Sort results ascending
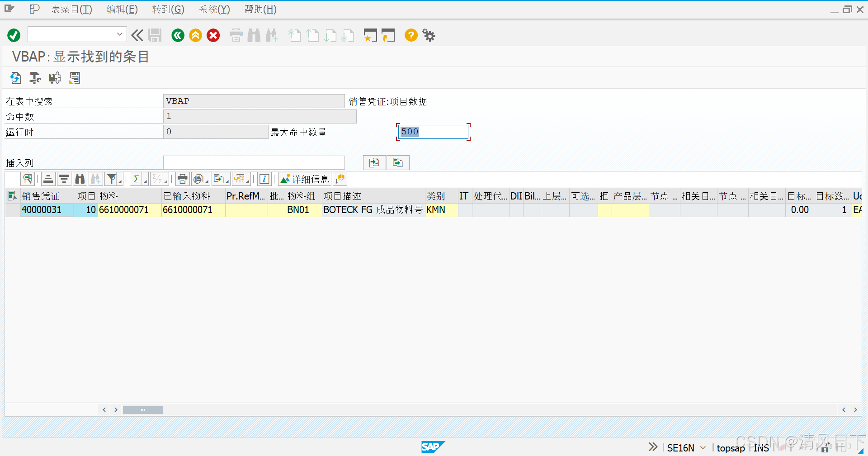The height and width of the screenshot is (456, 868). [x=48, y=179]
